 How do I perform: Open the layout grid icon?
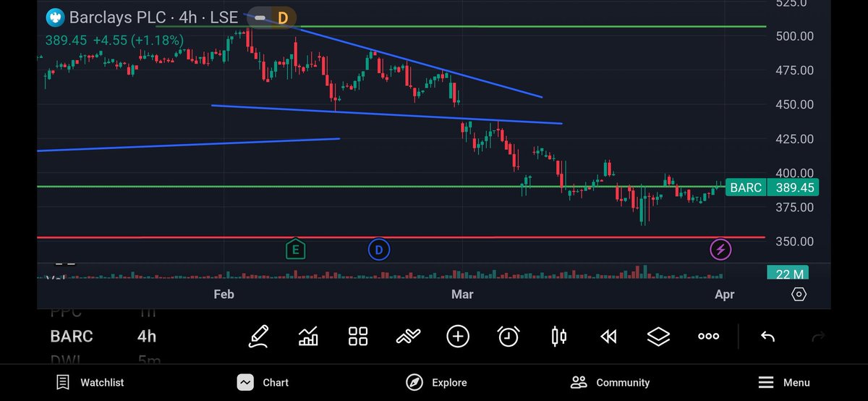pos(358,336)
